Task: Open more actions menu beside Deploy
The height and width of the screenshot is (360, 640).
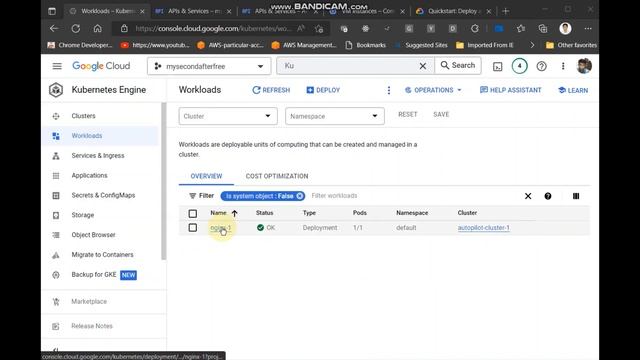Action: [x=389, y=90]
